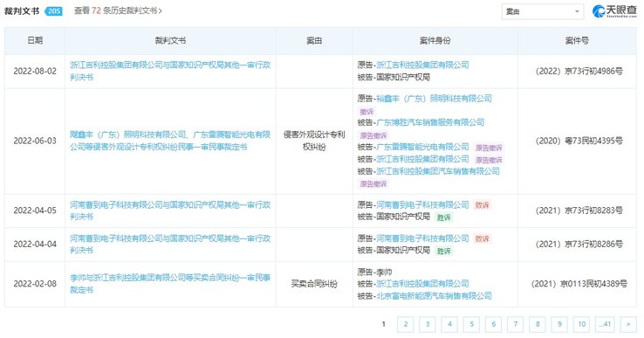Select page 10 in pagination
644x338 pixels.
click(x=581, y=324)
